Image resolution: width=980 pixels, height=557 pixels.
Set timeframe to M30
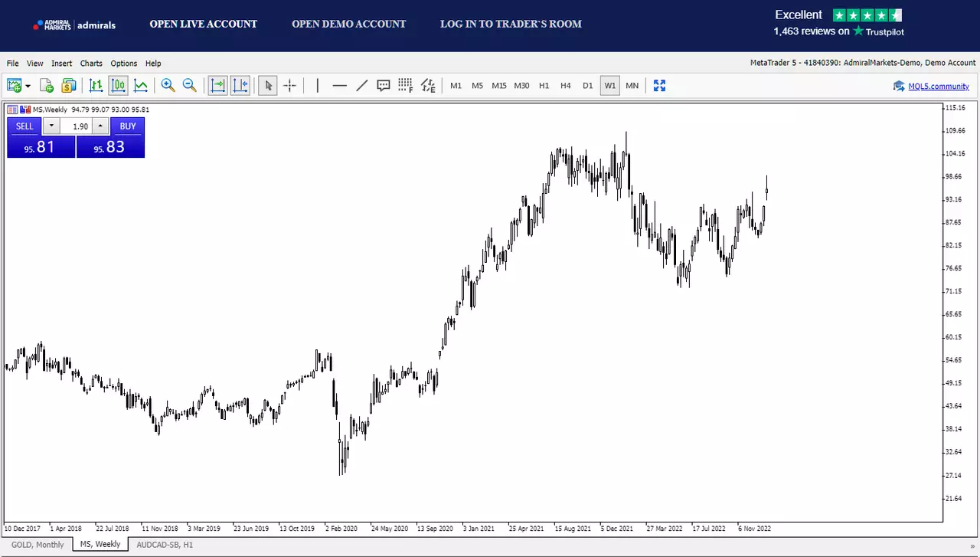coord(521,86)
